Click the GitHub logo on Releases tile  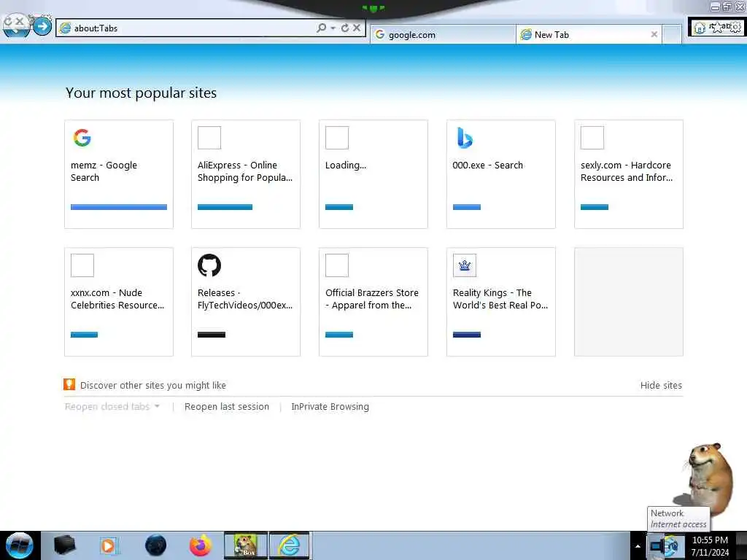pos(209,265)
